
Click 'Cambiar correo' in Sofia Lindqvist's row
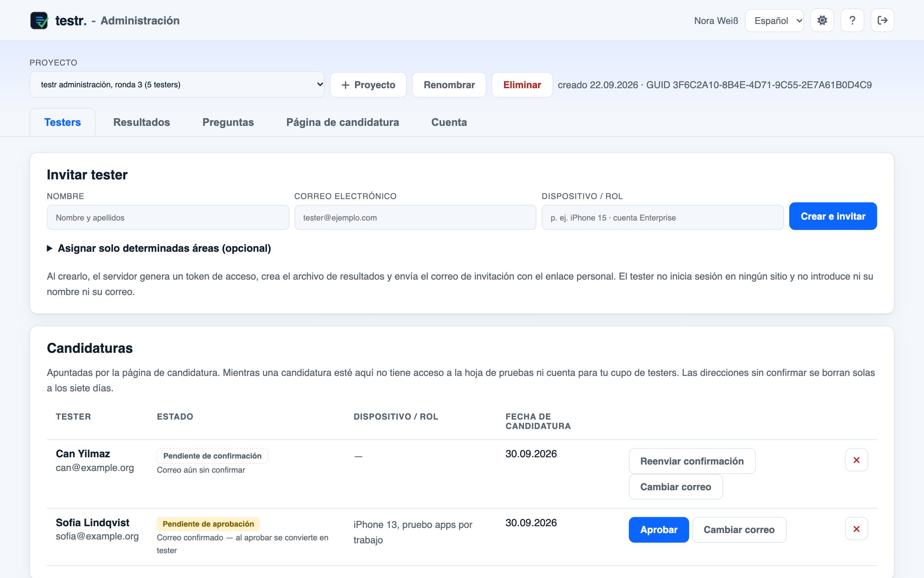pos(739,530)
